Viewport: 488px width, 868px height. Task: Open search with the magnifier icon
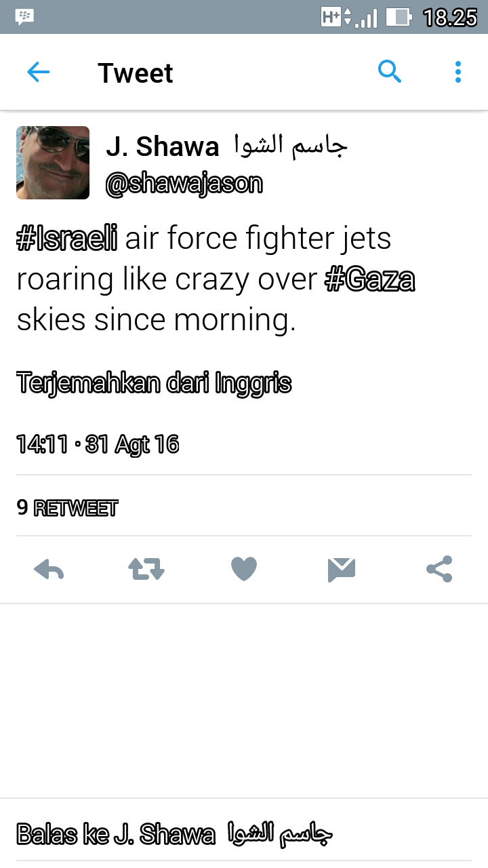point(389,71)
